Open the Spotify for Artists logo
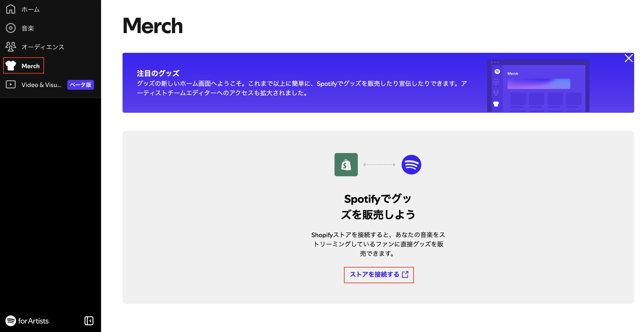The height and width of the screenshot is (332, 644). tap(27, 321)
